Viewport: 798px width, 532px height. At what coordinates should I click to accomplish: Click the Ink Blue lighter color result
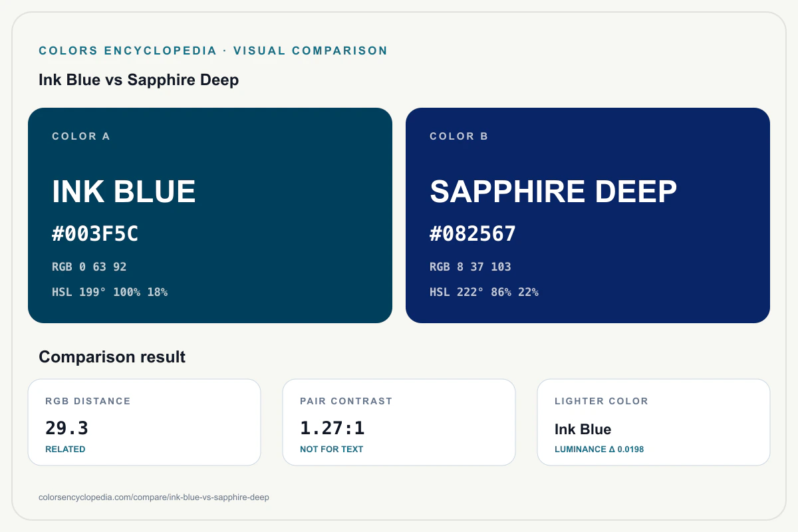tap(583, 430)
